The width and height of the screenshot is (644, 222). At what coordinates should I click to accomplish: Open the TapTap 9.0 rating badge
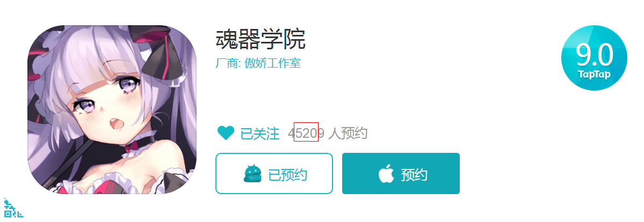click(594, 57)
